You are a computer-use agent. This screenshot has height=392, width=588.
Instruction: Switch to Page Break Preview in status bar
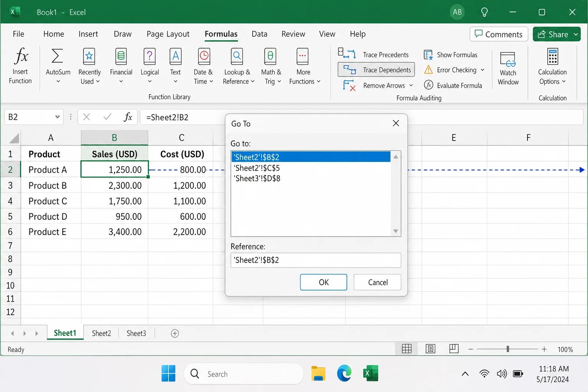pyautogui.click(x=454, y=348)
